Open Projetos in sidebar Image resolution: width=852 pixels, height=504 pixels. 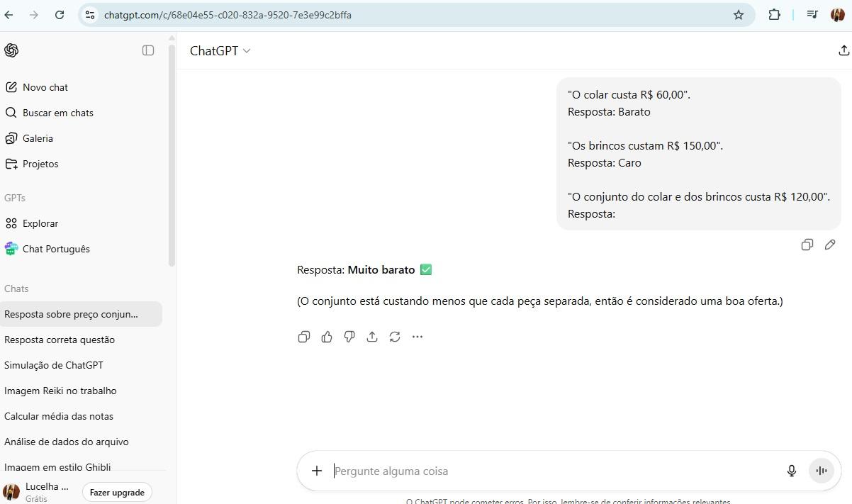[x=40, y=164]
